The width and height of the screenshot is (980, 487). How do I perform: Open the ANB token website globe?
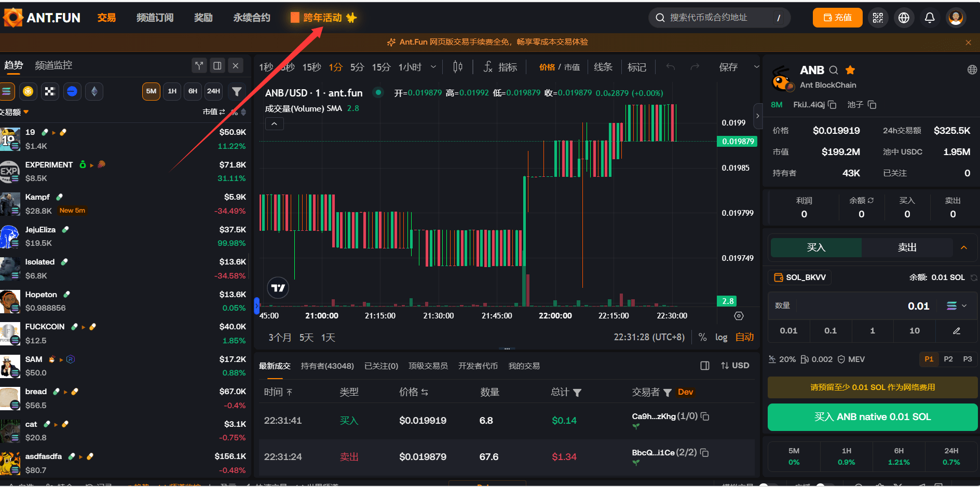(x=972, y=70)
